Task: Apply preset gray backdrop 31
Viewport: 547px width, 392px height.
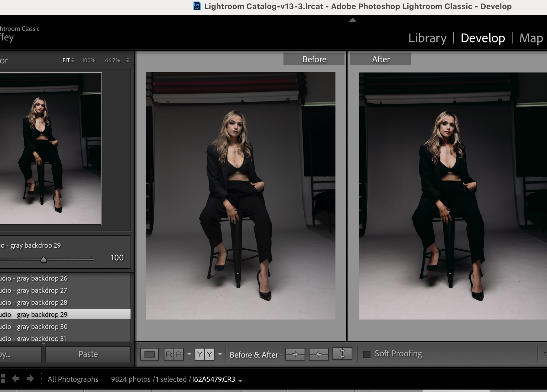Action: [65, 338]
